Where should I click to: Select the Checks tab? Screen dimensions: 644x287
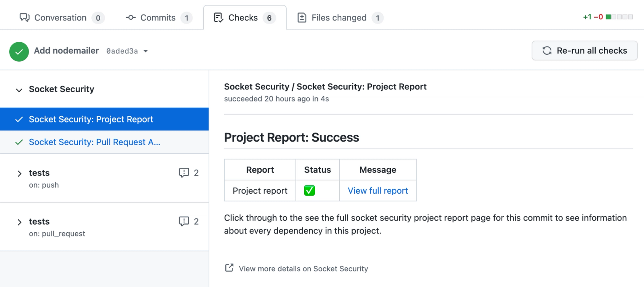coord(245,18)
